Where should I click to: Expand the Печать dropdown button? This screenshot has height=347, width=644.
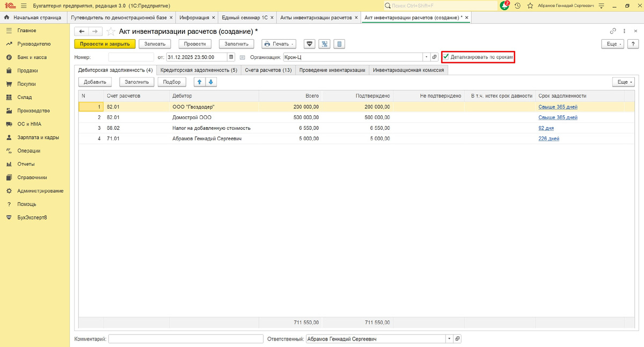coord(279,44)
